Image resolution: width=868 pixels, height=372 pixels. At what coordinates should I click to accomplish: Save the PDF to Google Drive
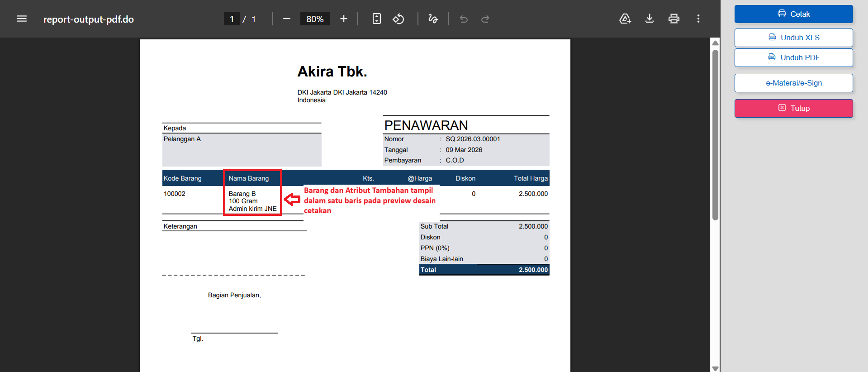(x=625, y=19)
